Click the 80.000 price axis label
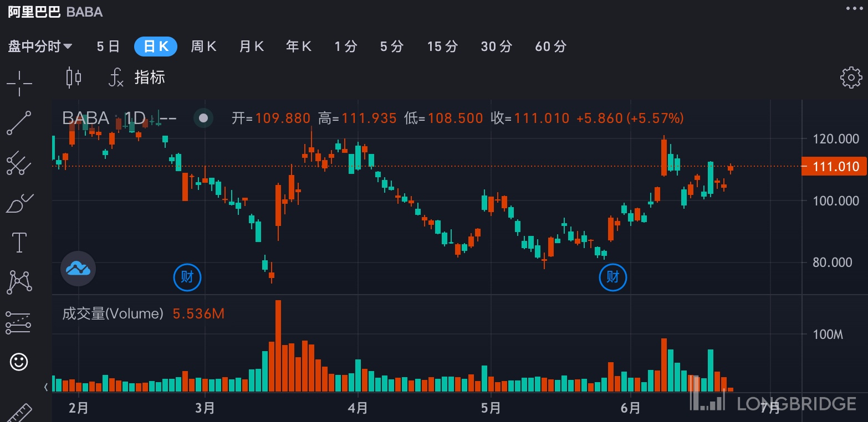This screenshot has width=868, height=422. 833,262
